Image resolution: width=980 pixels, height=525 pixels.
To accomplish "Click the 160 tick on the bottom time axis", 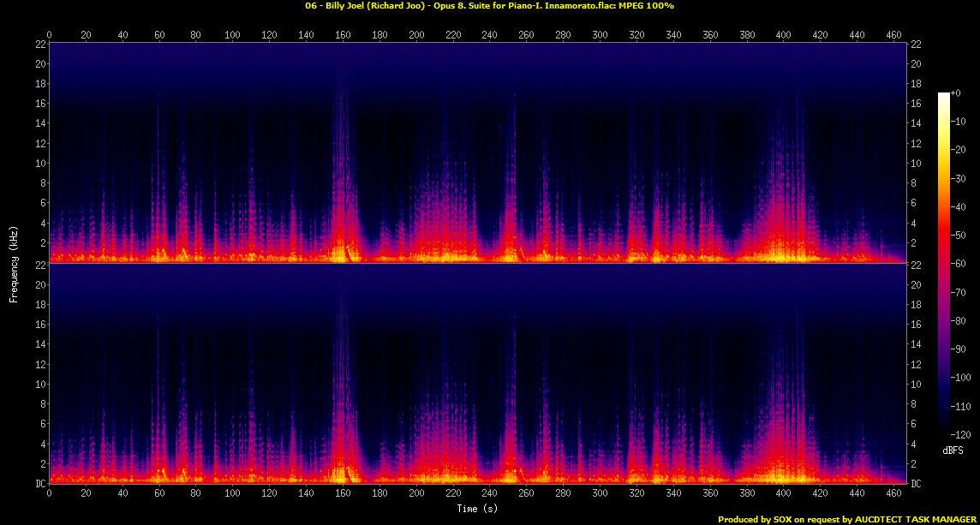I will tap(343, 494).
